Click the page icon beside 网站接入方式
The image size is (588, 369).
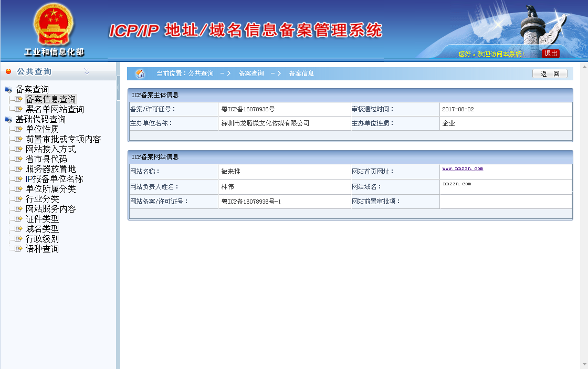click(18, 149)
